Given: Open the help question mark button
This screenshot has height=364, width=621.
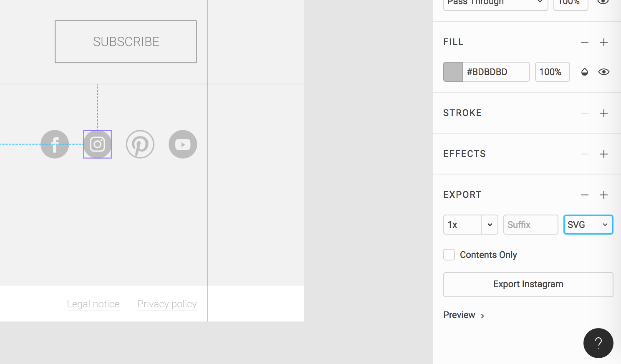Looking at the screenshot, I should (598, 343).
